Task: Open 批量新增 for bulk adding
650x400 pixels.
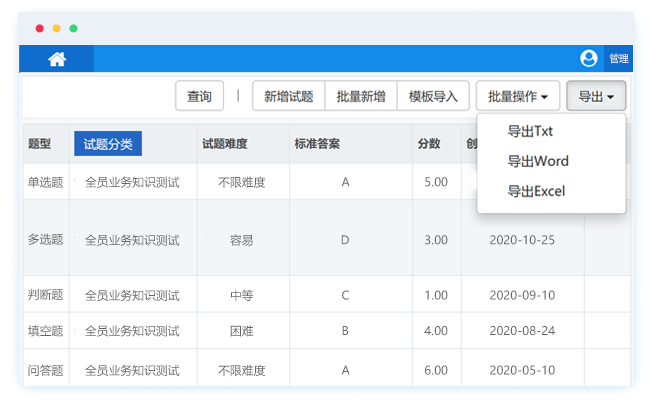Action: [x=361, y=97]
